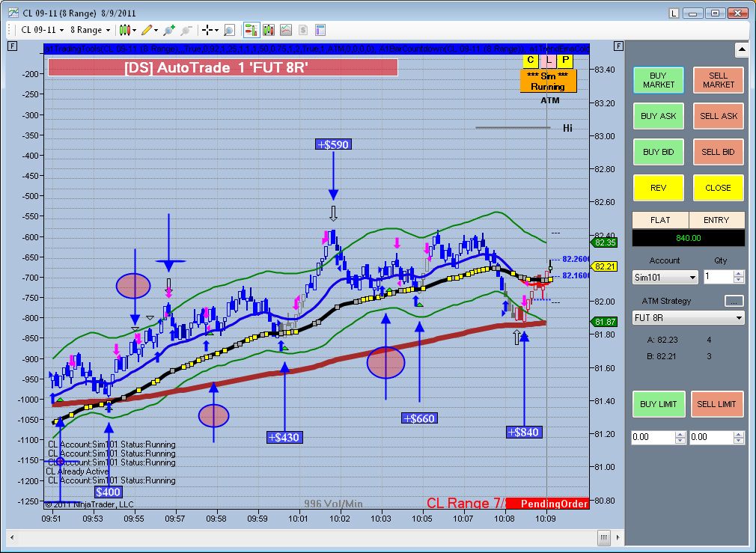Image resolution: width=756 pixels, height=553 pixels.
Task: Expand the chart style dropdown arrow
Action: (134, 30)
